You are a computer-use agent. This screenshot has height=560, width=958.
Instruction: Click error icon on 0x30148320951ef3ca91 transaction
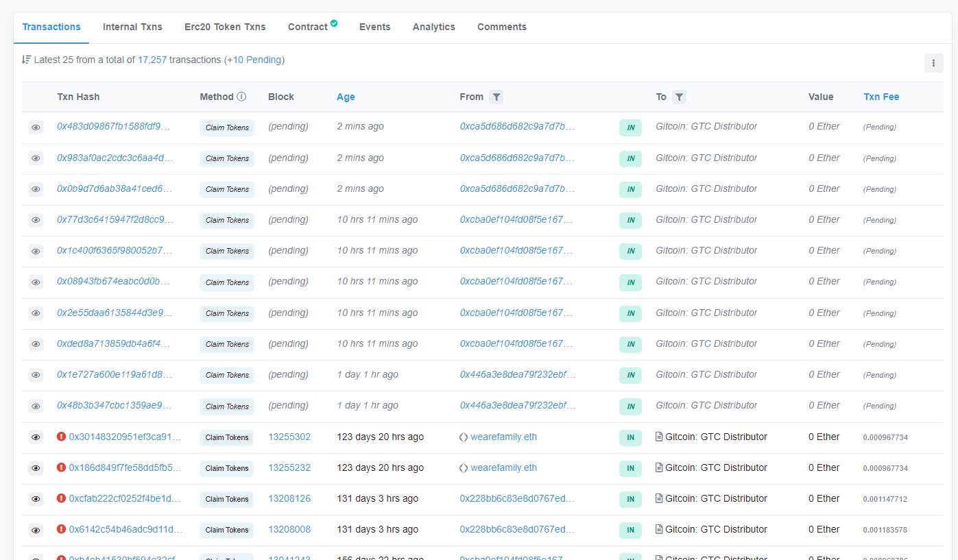click(61, 437)
